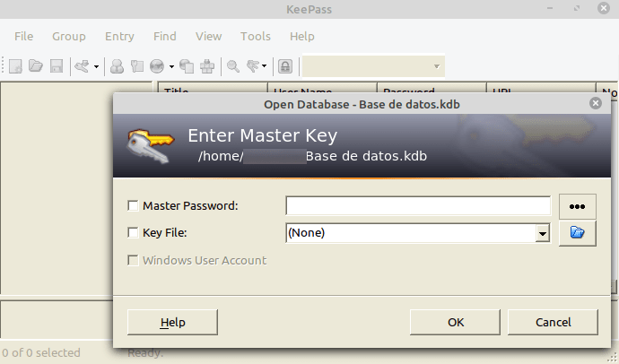Click the Copy User Name person icon
619x364 pixels.
tap(117, 65)
